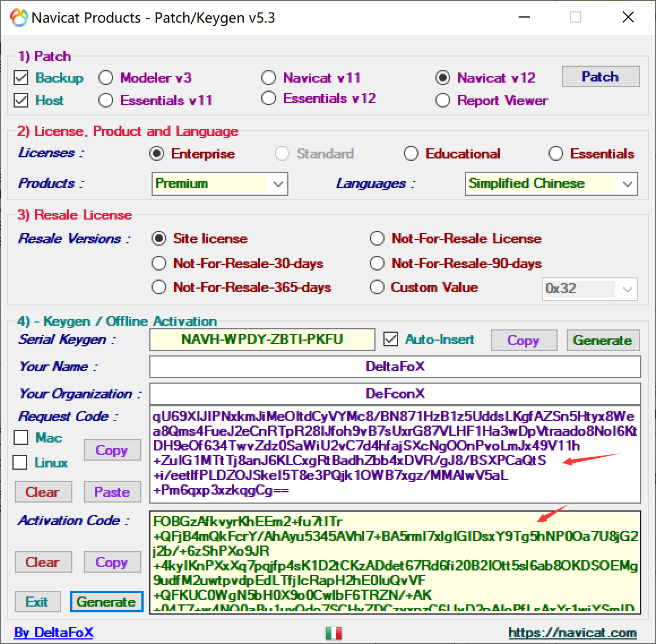Open the By DeltaFoX link
The width and height of the screenshot is (656, 644).
pyautogui.click(x=54, y=632)
